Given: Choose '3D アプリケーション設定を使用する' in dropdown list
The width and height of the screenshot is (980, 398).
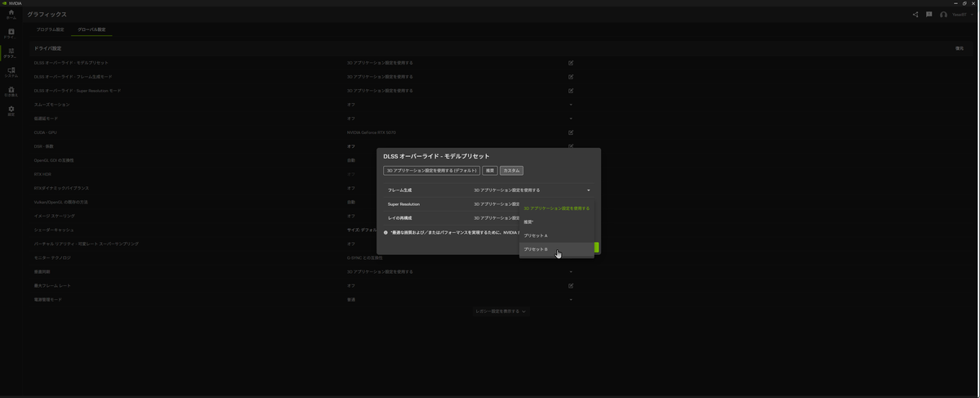Looking at the screenshot, I should click(557, 208).
